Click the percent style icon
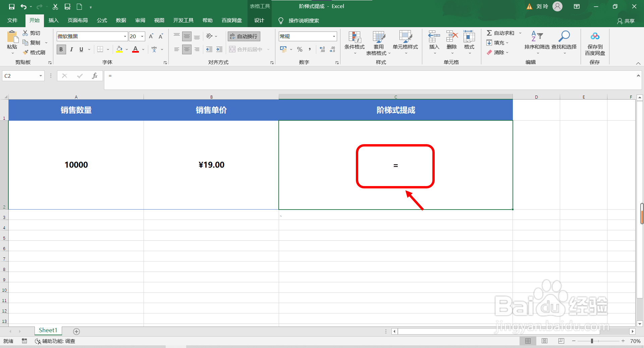Screen dimensions: 644x348 [x=300, y=49]
